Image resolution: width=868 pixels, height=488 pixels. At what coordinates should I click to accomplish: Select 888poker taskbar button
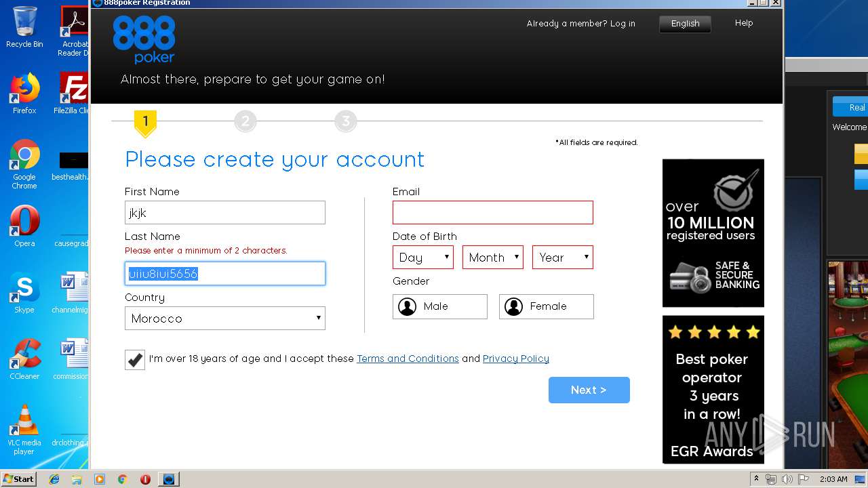169,479
